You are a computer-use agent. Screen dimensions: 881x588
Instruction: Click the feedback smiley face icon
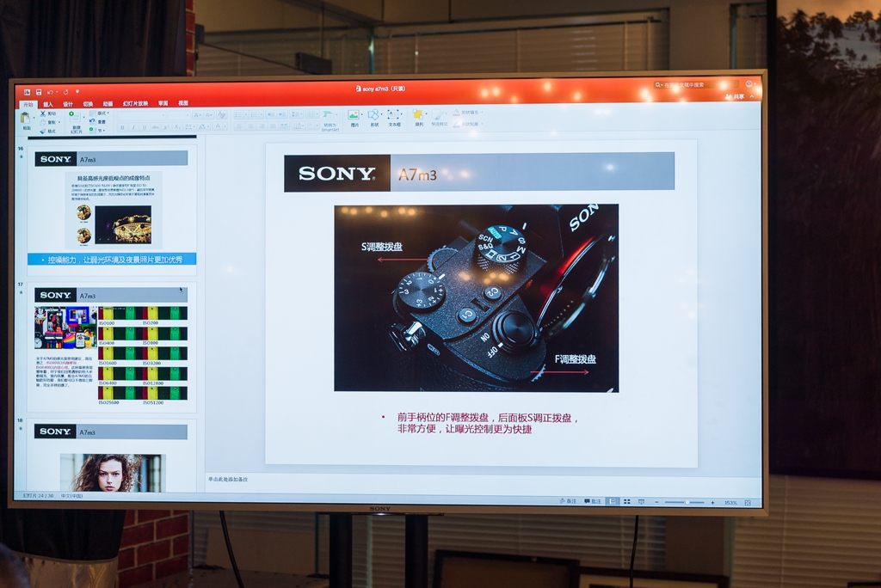[x=749, y=83]
